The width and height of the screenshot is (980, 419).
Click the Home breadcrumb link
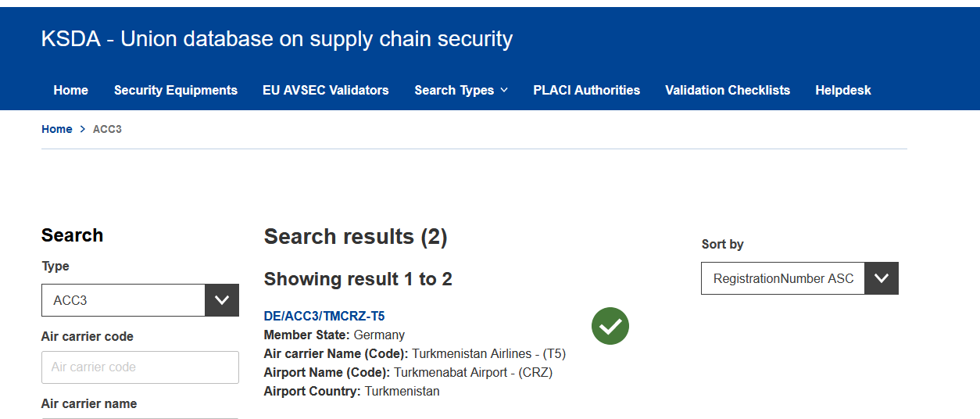point(57,129)
